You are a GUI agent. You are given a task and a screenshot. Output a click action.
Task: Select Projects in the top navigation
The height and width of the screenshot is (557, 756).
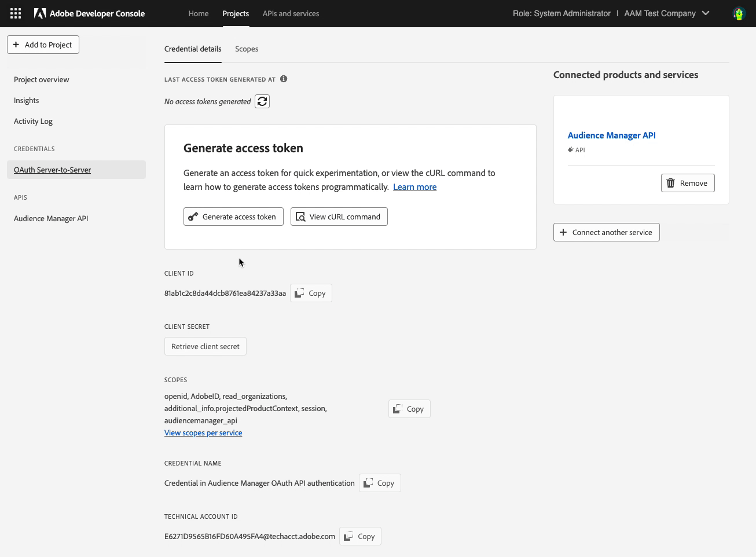tap(236, 13)
